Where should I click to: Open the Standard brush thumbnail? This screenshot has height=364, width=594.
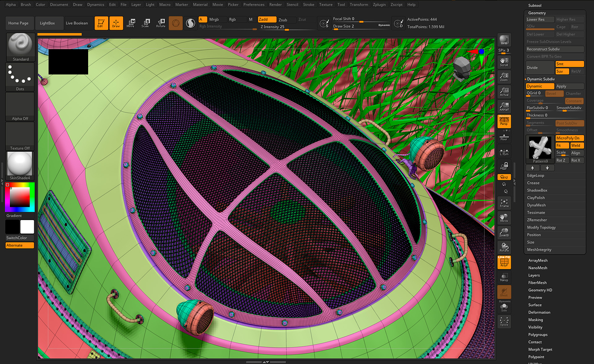click(x=20, y=47)
